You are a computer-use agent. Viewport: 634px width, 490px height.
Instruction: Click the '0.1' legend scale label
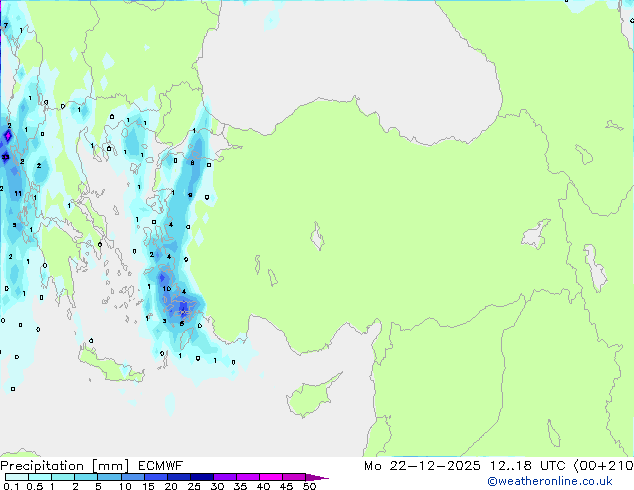pyautogui.click(x=12, y=486)
